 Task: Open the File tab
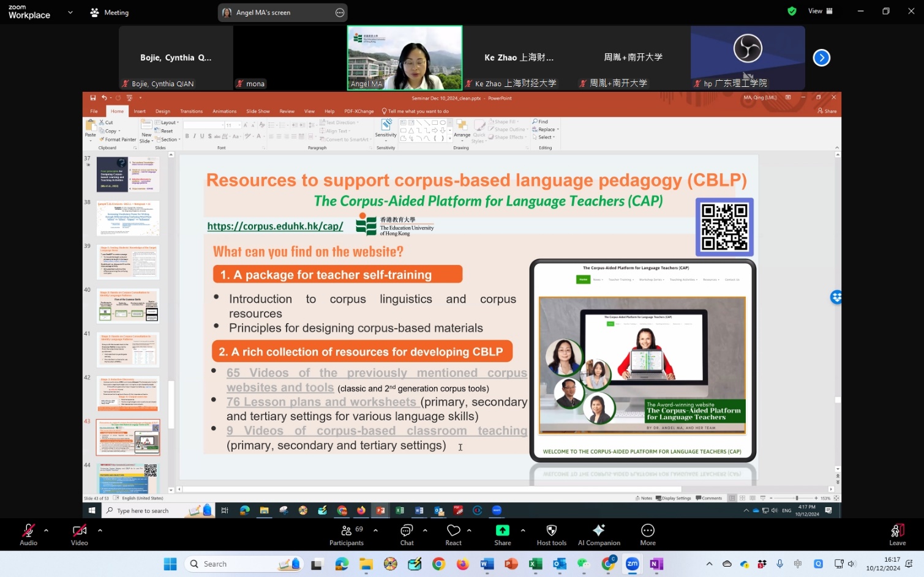click(94, 111)
